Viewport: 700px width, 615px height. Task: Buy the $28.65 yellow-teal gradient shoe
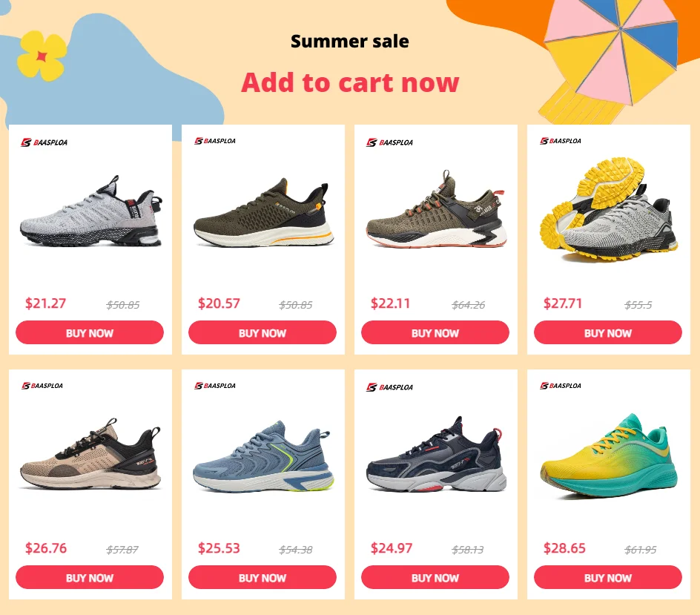coord(608,577)
